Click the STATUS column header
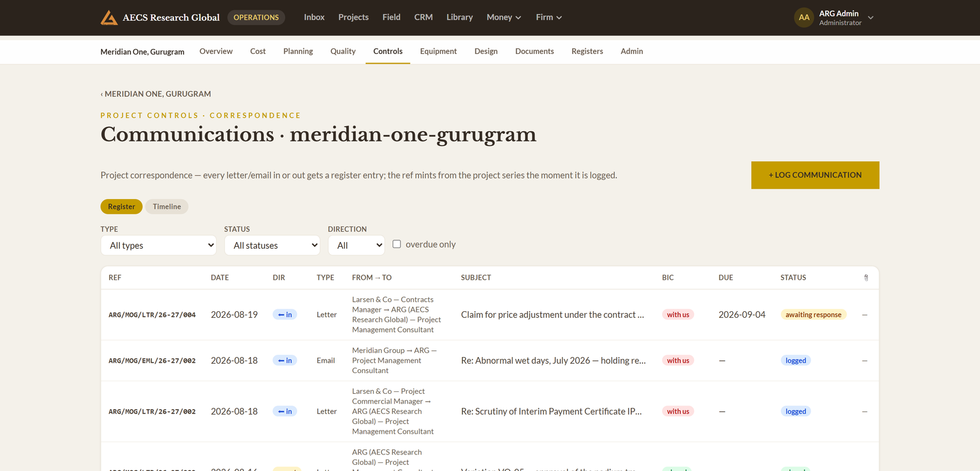The image size is (980, 471). pos(793,277)
